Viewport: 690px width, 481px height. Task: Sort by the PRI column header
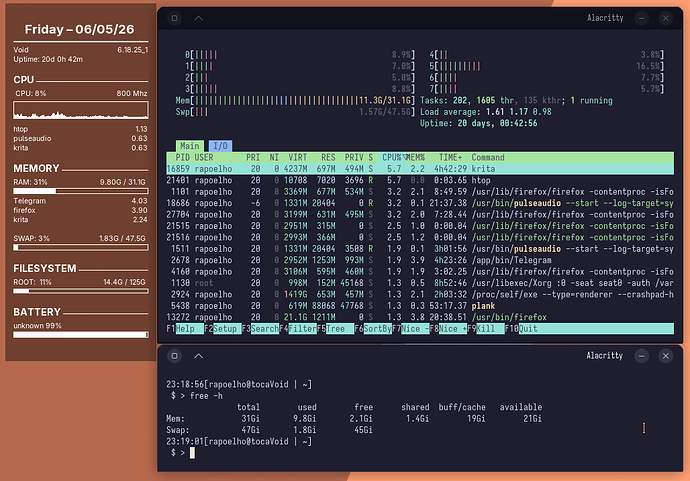tap(253, 158)
